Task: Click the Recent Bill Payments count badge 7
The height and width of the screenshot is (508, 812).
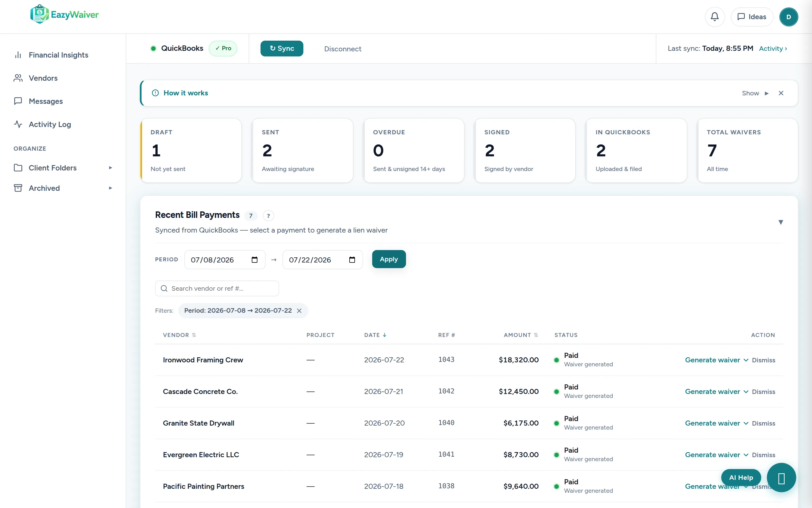Action: [x=251, y=216]
